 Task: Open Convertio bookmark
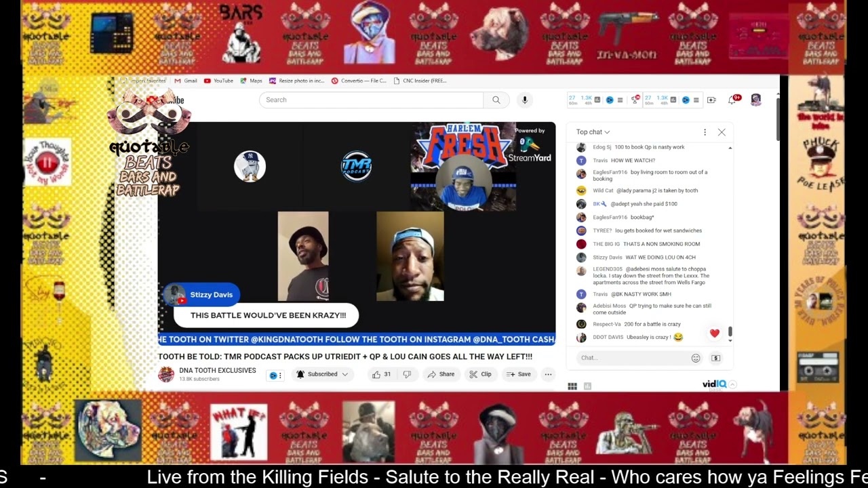[x=359, y=81]
